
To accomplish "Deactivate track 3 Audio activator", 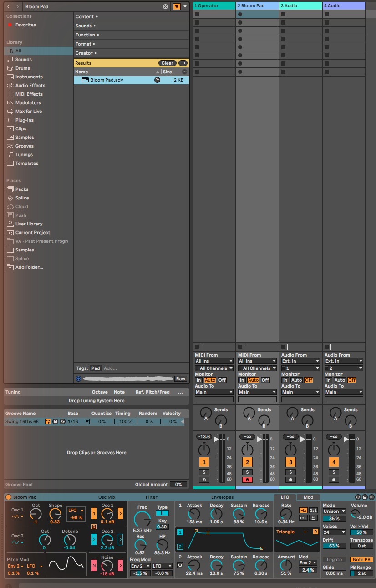I will point(290,462).
